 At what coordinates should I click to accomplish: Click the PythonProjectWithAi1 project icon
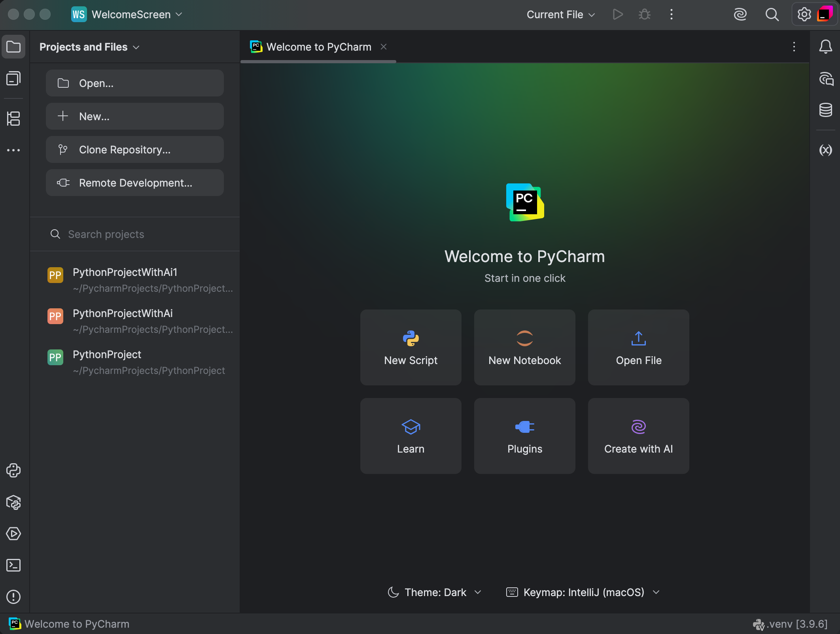pos(55,275)
